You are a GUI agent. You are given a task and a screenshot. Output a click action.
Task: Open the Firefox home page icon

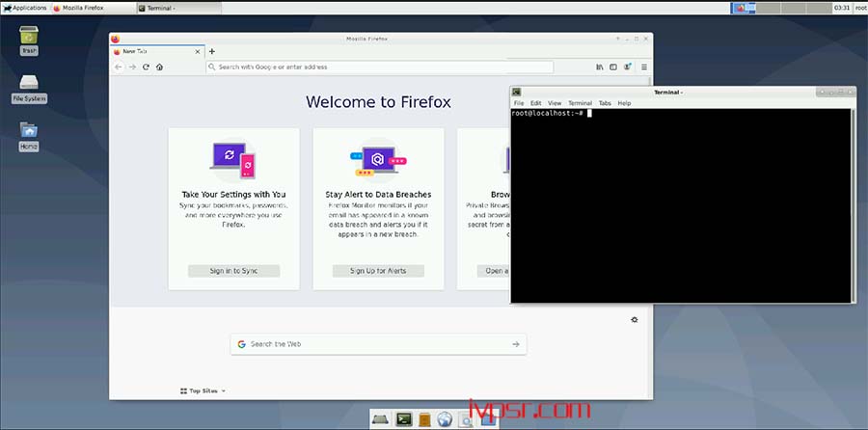tap(159, 67)
